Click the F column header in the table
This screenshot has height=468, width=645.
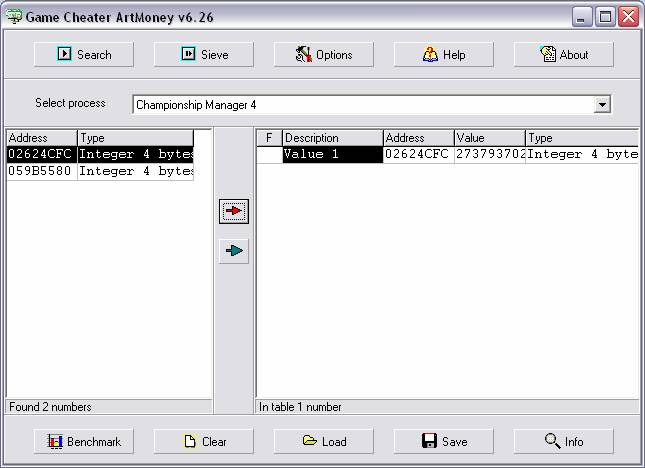coord(269,138)
